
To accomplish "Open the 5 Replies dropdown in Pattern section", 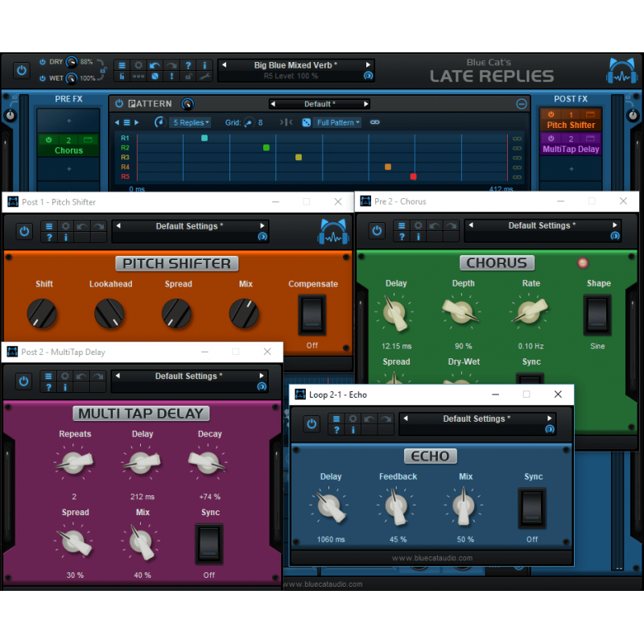I will pyautogui.click(x=191, y=122).
